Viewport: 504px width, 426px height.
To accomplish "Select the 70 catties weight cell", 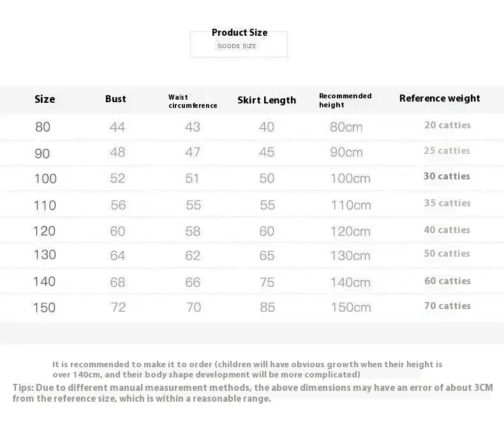I will pyautogui.click(x=447, y=306).
